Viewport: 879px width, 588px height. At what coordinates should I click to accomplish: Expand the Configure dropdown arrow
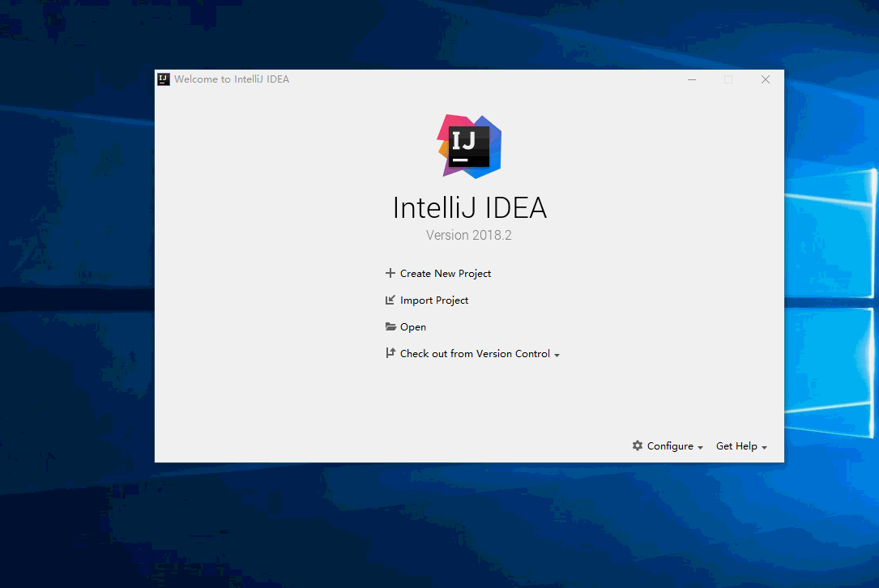700,447
